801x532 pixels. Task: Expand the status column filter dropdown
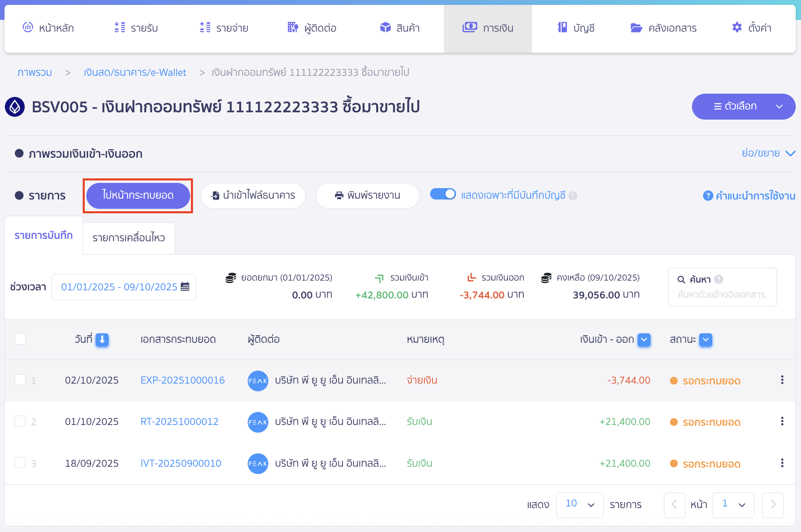pyautogui.click(x=706, y=339)
